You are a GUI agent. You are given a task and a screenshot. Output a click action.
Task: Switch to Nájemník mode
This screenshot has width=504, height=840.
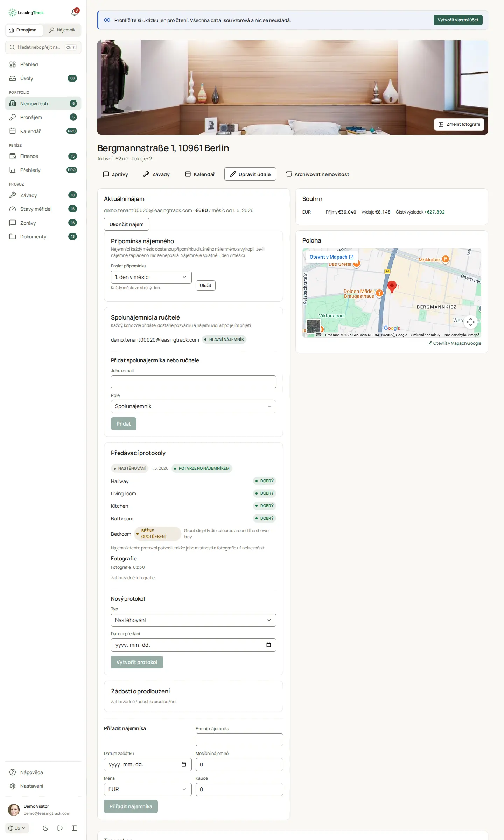[62, 30]
